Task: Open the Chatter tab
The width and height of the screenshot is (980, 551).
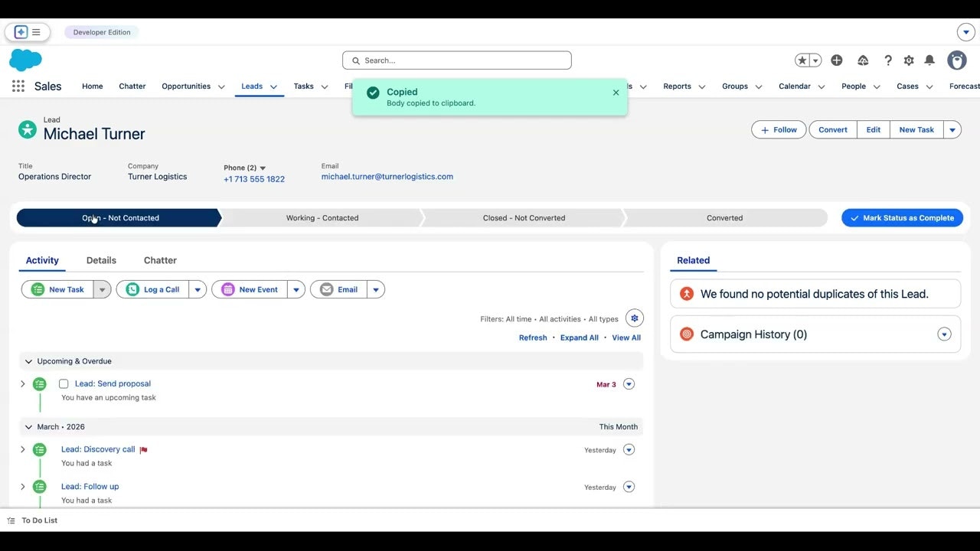Action: click(x=160, y=260)
